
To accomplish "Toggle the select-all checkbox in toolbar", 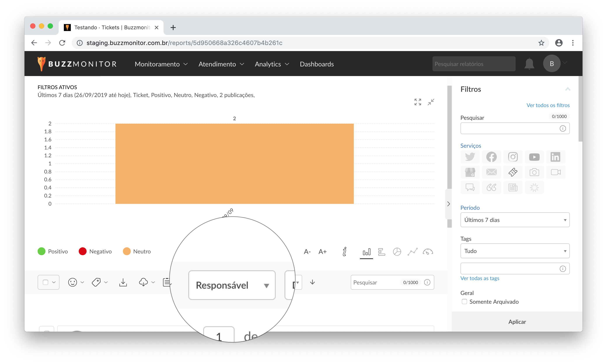I will tap(46, 282).
